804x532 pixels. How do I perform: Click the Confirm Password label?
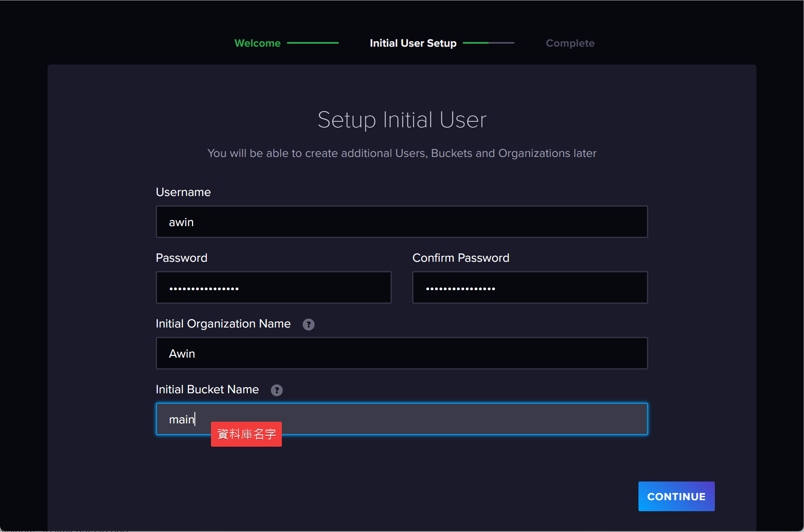tap(461, 258)
